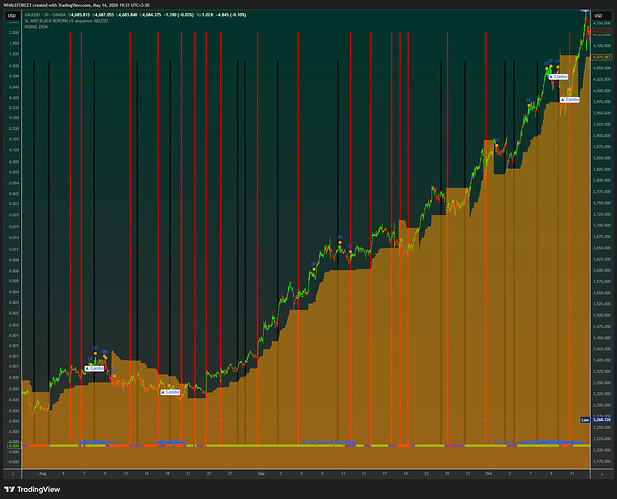Select the RISING ZION indicator legend
Image resolution: width=617 pixels, height=499 pixels.
(x=36, y=27)
